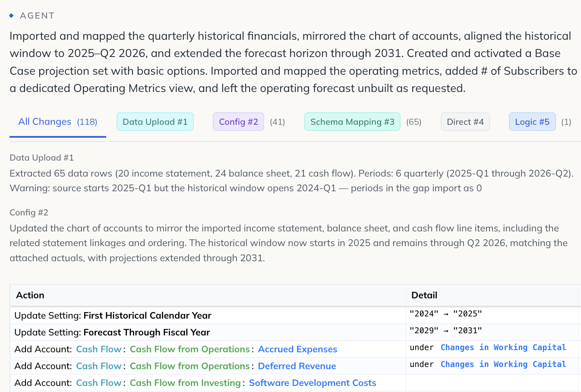Select the All Changes tab
The height and width of the screenshot is (392, 581).
pos(58,122)
